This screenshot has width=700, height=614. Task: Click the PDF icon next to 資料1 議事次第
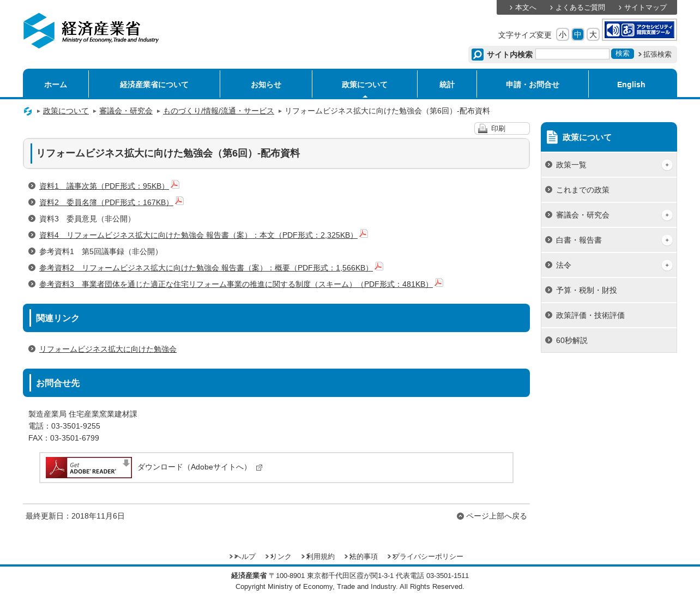click(x=175, y=184)
